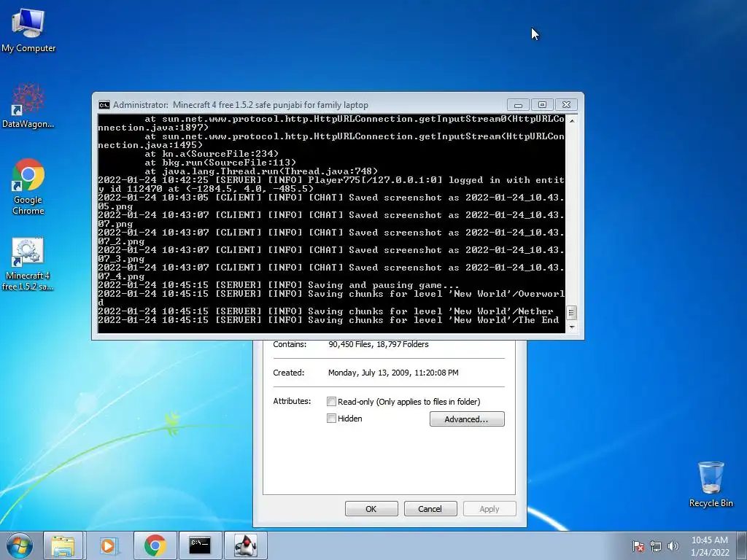The height and width of the screenshot is (560, 747).
Task: Toggle the Read-only attribute checkbox
Action: coord(331,402)
